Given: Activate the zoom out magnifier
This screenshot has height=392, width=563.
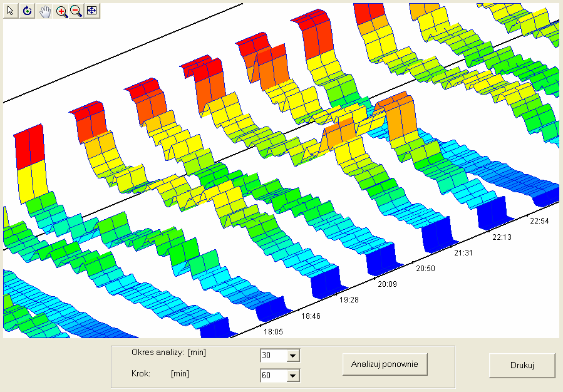Looking at the screenshot, I should click(76, 11).
